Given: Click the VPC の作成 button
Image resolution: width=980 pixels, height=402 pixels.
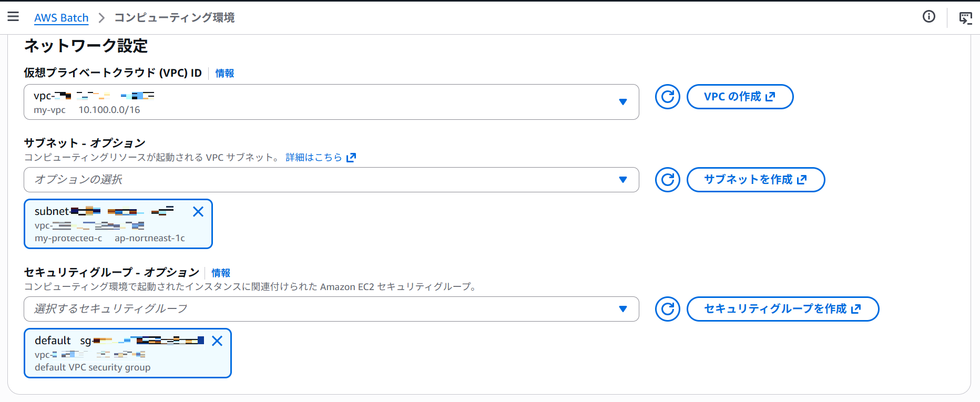Looking at the screenshot, I should (740, 97).
